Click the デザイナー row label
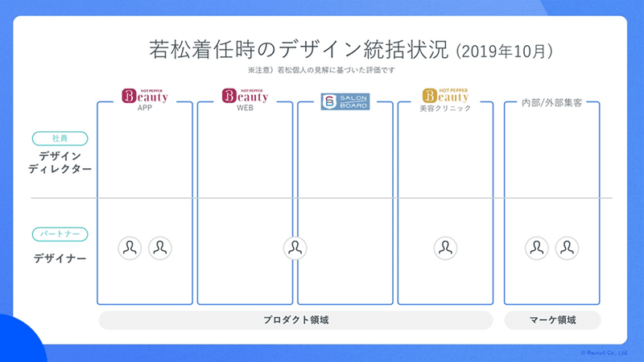This screenshot has height=362, width=644. [60, 258]
